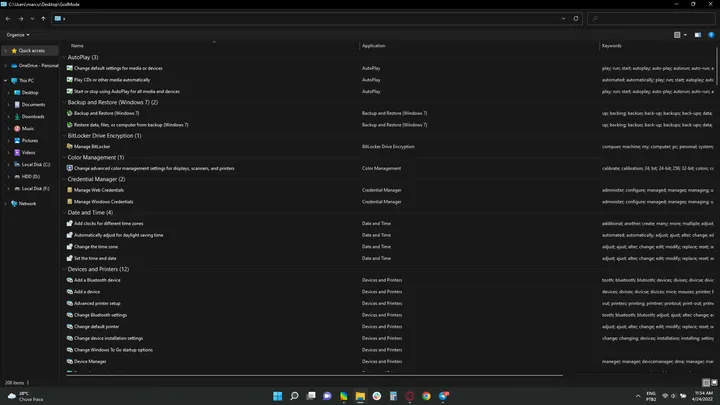Open Windows Start menu on taskbar

[277, 395]
